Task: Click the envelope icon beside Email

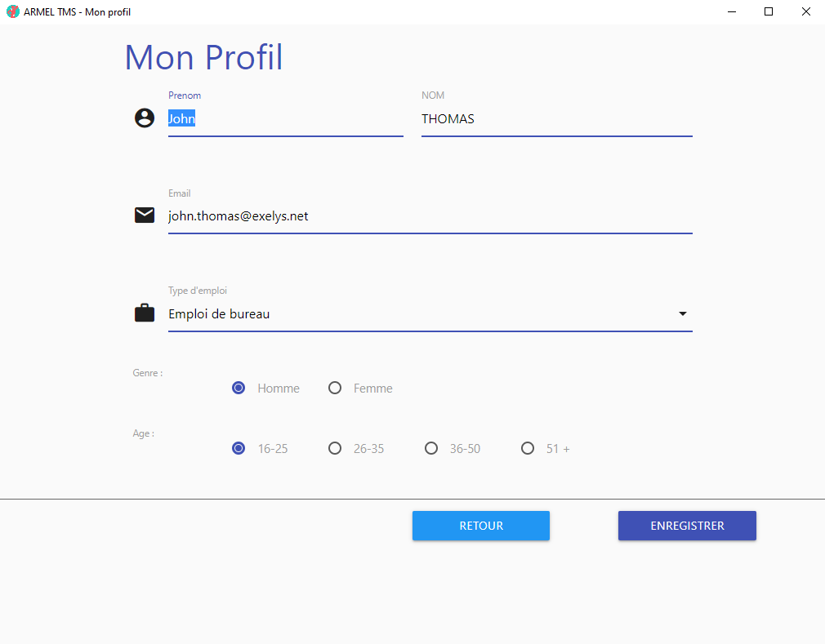Action: tap(145, 215)
